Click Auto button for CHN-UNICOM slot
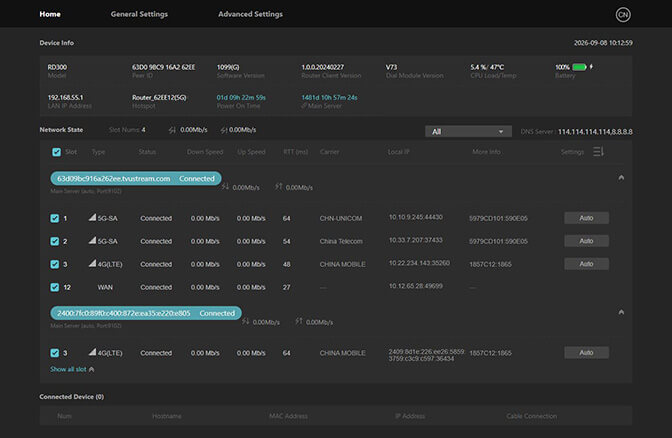Image resolution: width=672 pixels, height=438 pixels. (x=586, y=218)
